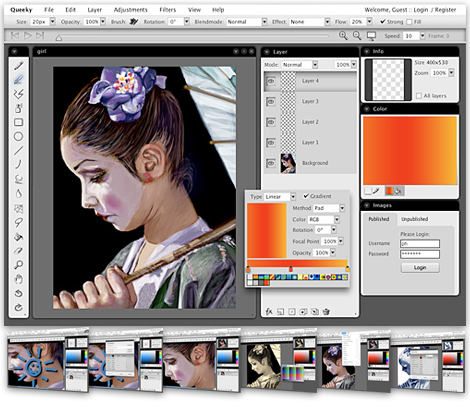This screenshot has width=470, height=410.
Task: Select the paint bucket fill tool
Action: click(19, 237)
